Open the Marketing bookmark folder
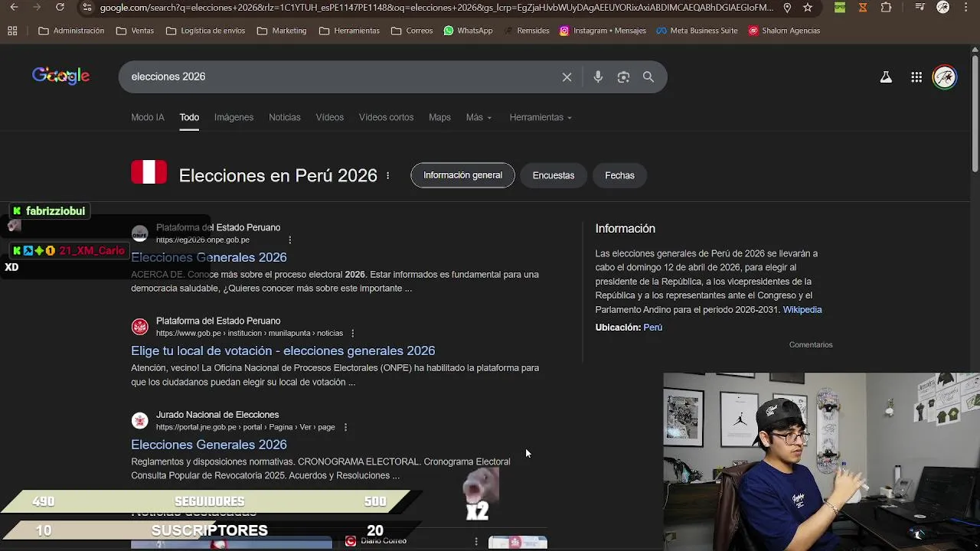This screenshot has width=980, height=551. click(x=282, y=31)
